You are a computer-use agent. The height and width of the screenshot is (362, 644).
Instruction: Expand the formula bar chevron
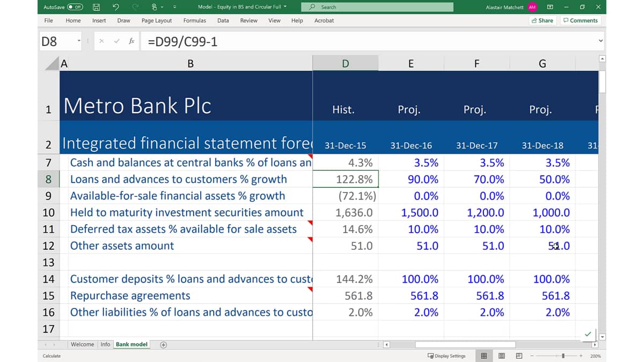(601, 41)
